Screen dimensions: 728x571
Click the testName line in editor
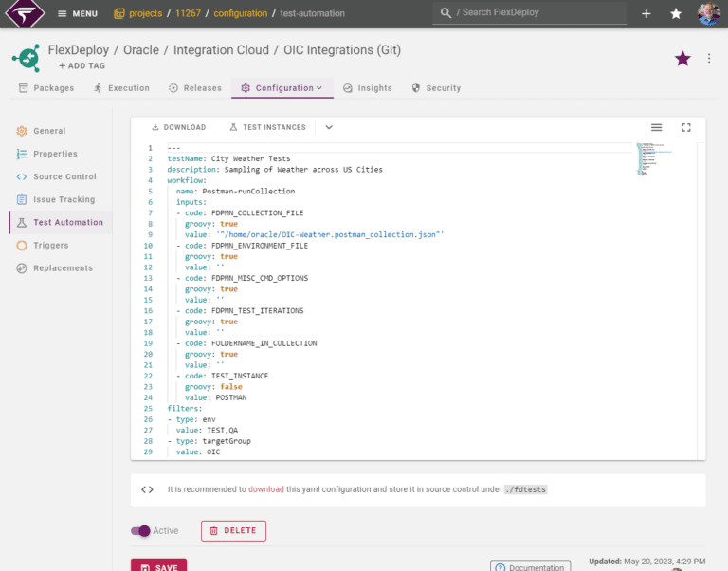(x=228, y=158)
